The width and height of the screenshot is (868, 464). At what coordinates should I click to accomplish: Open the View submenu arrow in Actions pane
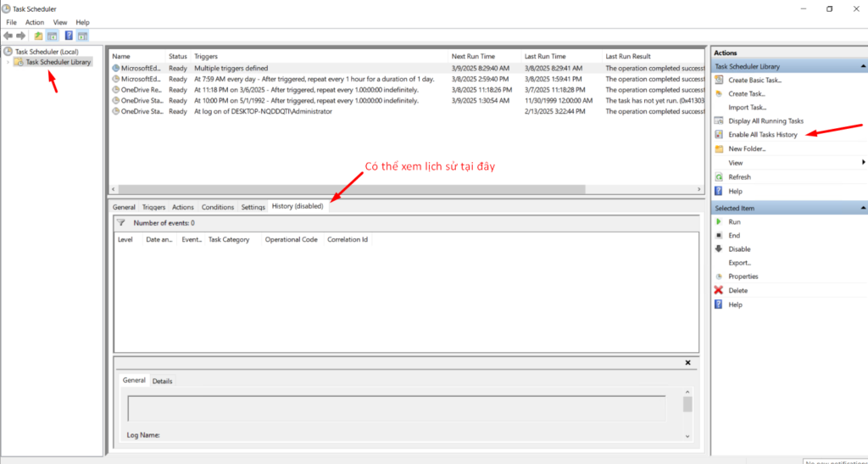tap(864, 163)
